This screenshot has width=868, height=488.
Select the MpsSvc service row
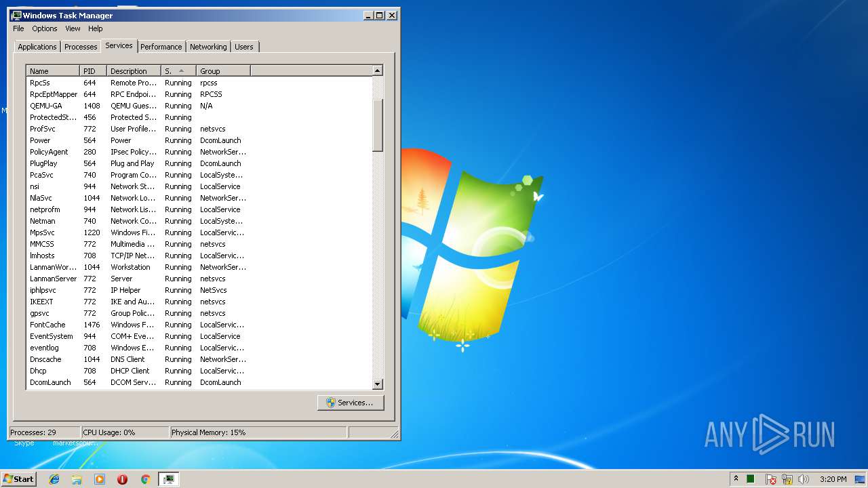199,232
